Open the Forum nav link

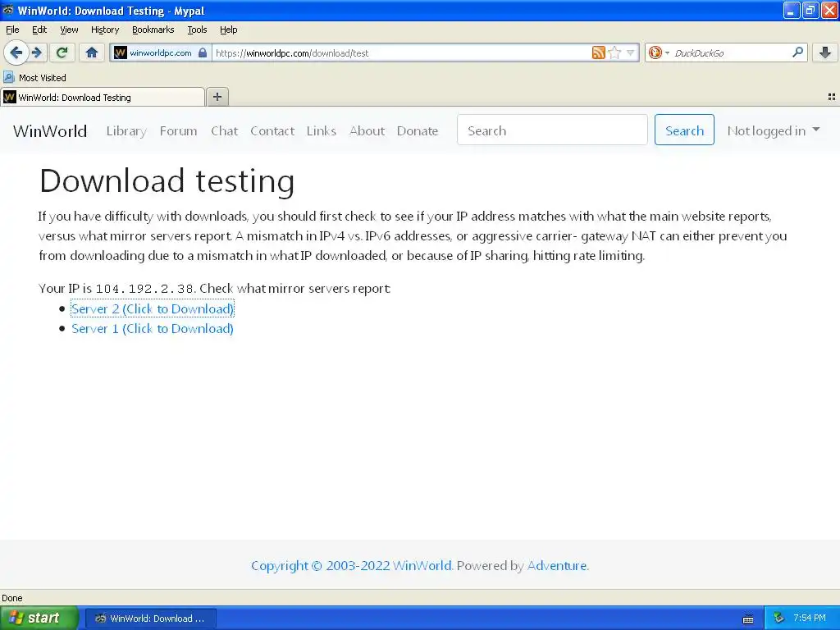178,130
